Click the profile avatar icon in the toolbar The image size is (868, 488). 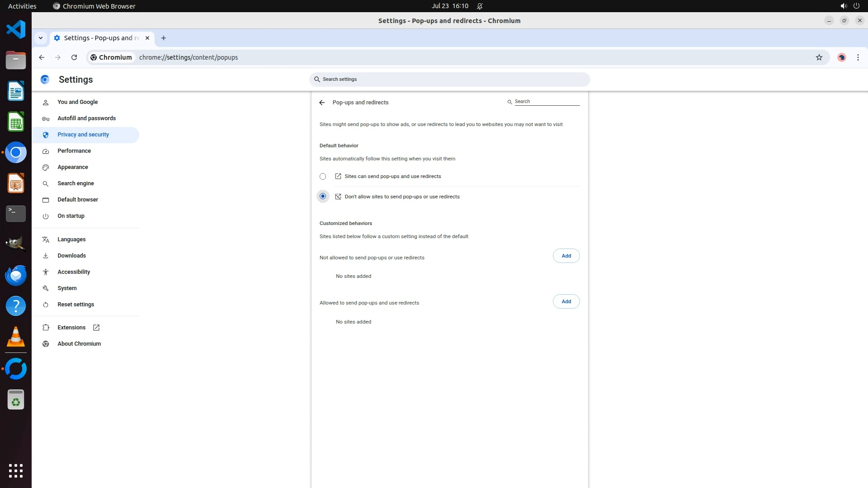(x=841, y=57)
